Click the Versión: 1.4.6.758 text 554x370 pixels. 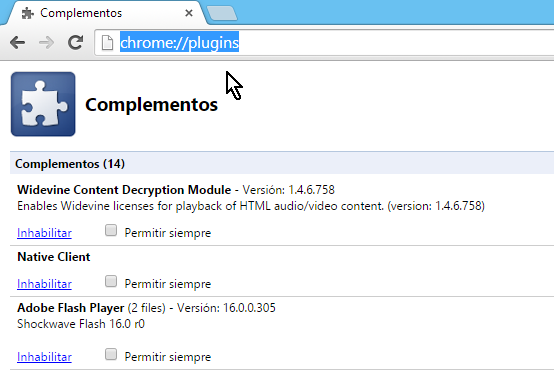coord(288,190)
